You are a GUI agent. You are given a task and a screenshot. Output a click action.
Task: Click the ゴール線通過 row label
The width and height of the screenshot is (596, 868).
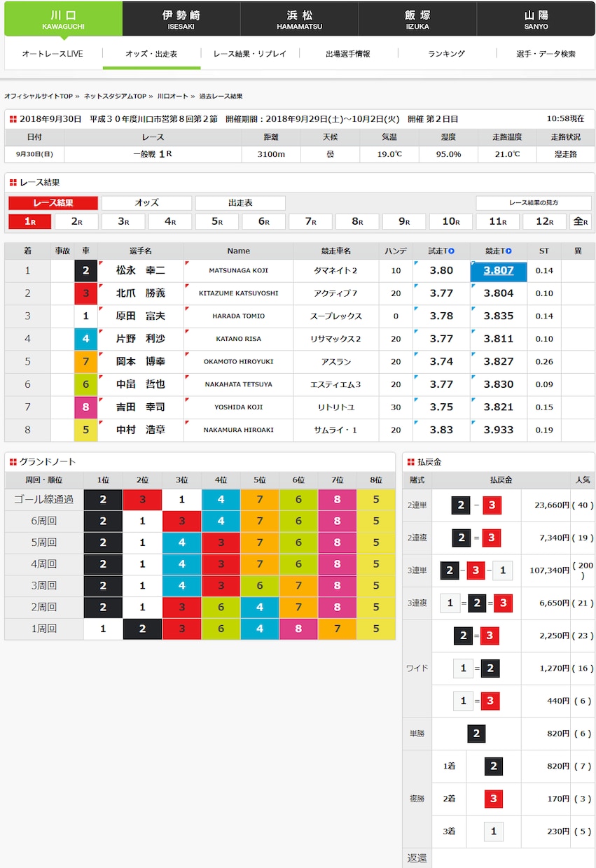[x=44, y=499]
